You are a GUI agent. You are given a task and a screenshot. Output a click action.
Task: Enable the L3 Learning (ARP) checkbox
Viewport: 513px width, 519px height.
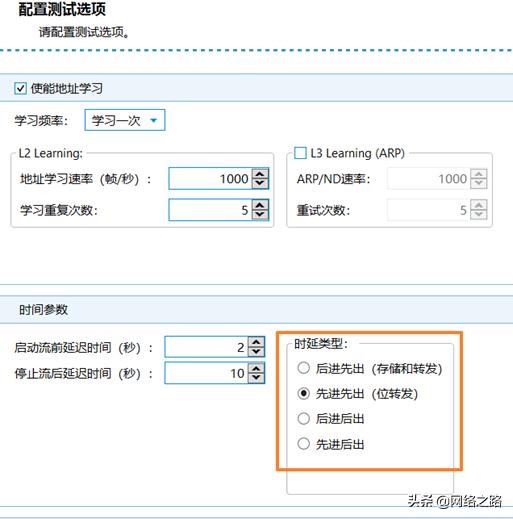tap(300, 153)
